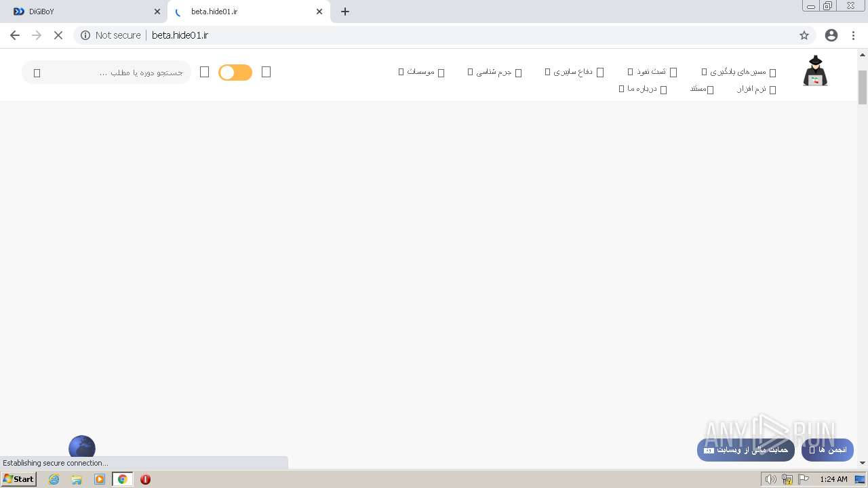Go back to the previous page
The height and width of the screenshot is (488, 868).
15,35
